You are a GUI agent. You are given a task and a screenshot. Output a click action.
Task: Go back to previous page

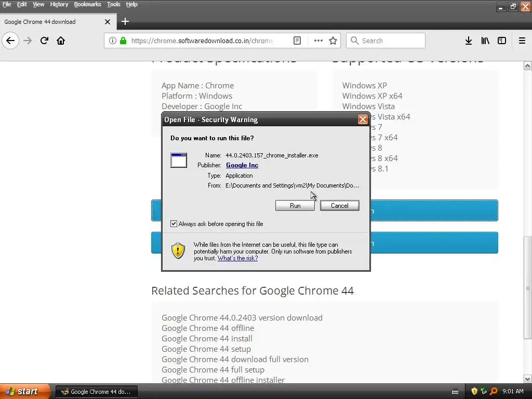pyautogui.click(x=10, y=41)
